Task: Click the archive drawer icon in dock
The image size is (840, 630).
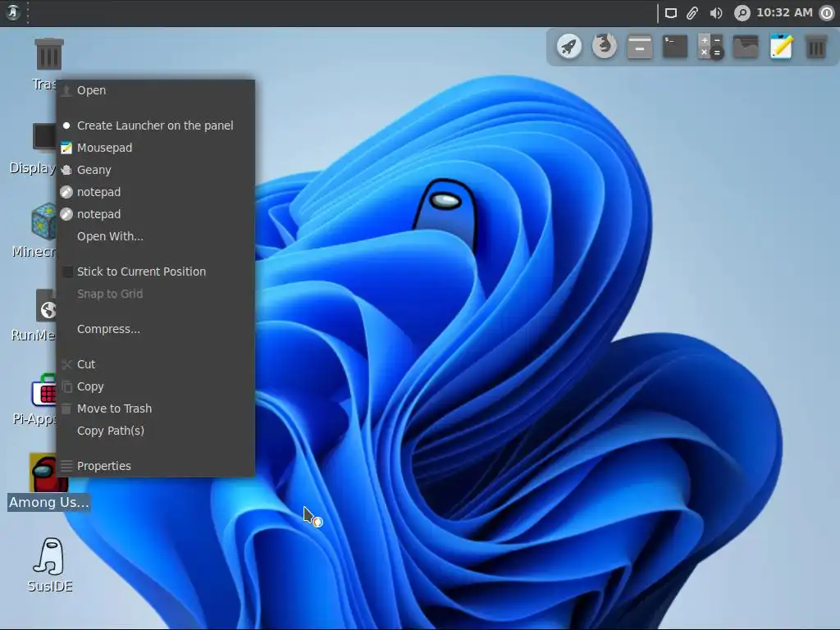Action: 640,47
